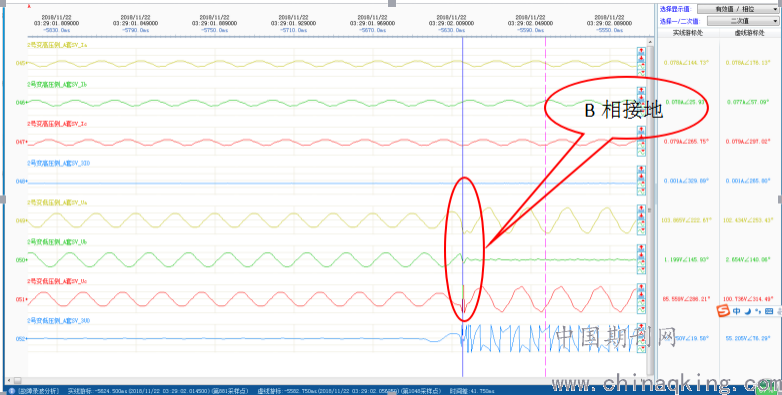Toggle the moon icon on Sogou input bar
This screenshot has height=395, width=782.
(748, 311)
